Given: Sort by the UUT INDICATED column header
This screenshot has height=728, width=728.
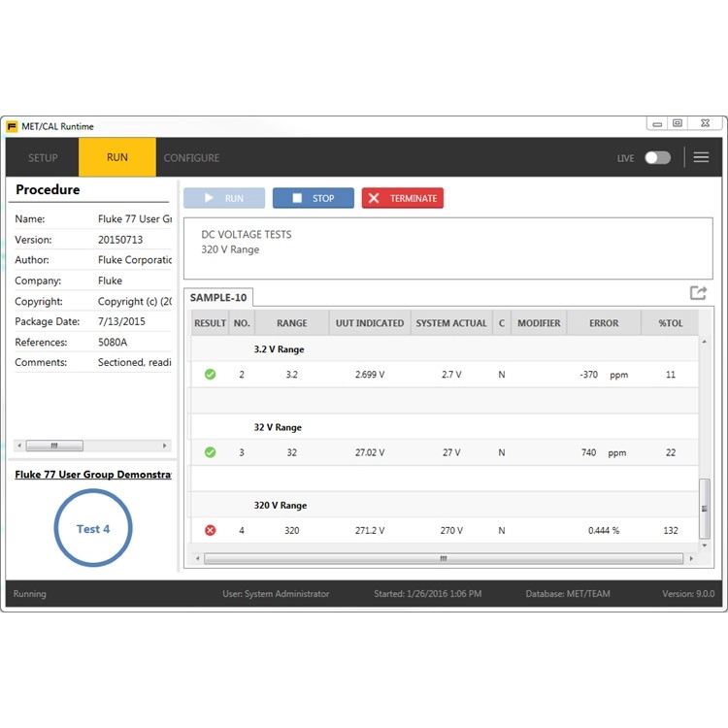Looking at the screenshot, I should [x=370, y=323].
